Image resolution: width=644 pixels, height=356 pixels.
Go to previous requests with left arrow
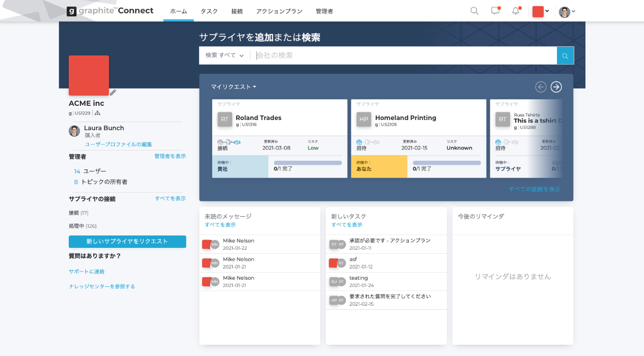pyautogui.click(x=541, y=87)
